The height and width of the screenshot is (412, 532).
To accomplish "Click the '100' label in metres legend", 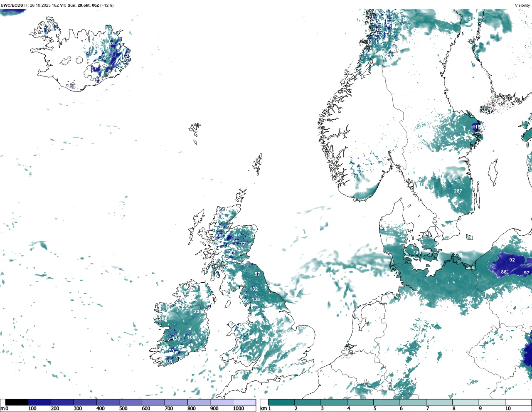I will click(32, 409).
